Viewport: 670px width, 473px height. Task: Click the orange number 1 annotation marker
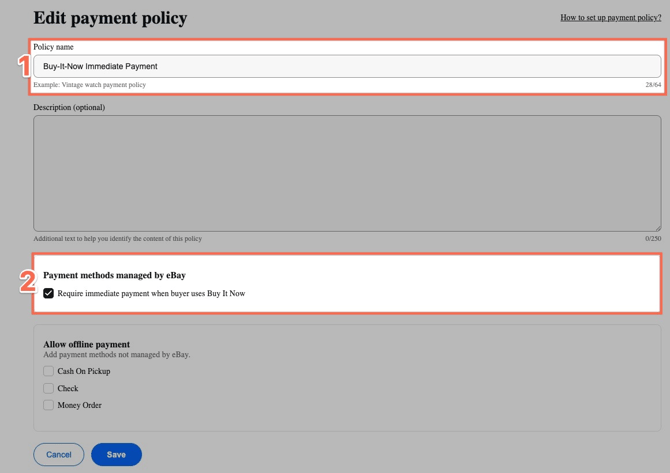click(25, 67)
